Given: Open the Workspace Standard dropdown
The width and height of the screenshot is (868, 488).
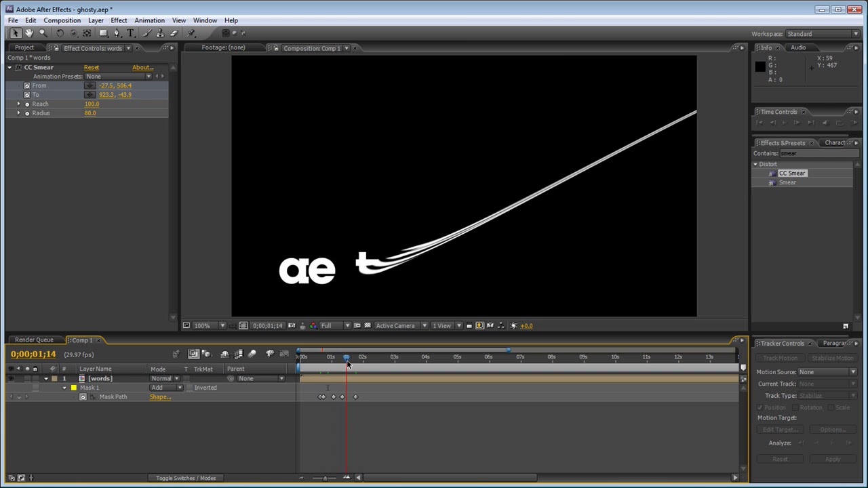Looking at the screenshot, I should [823, 34].
